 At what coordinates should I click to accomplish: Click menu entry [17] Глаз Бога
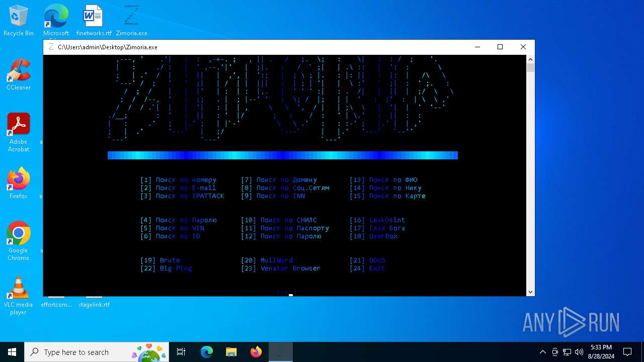tap(377, 228)
